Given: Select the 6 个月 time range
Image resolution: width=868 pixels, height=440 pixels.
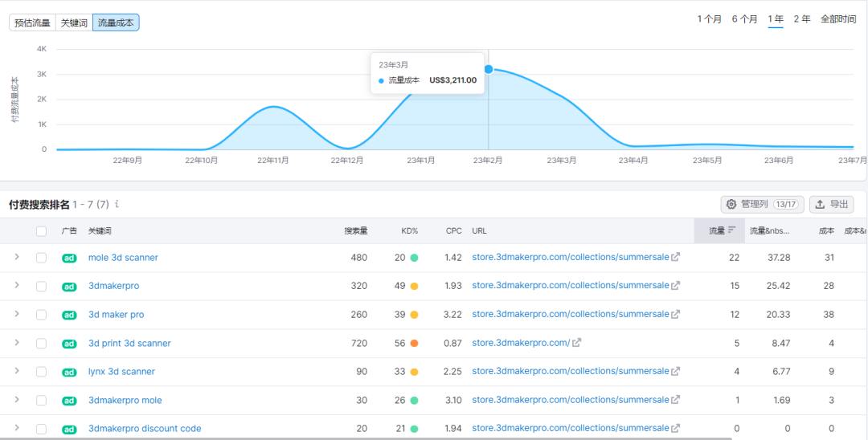Looking at the screenshot, I should tap(744, 19).
